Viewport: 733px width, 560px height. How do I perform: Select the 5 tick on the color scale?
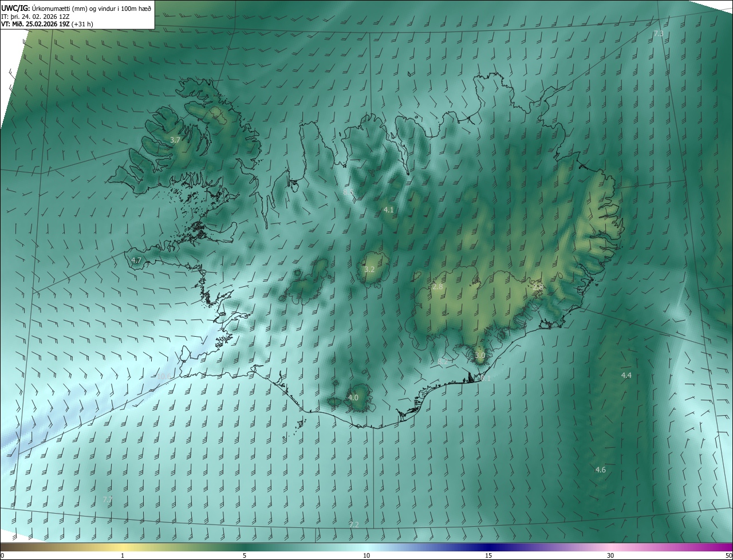245,556
